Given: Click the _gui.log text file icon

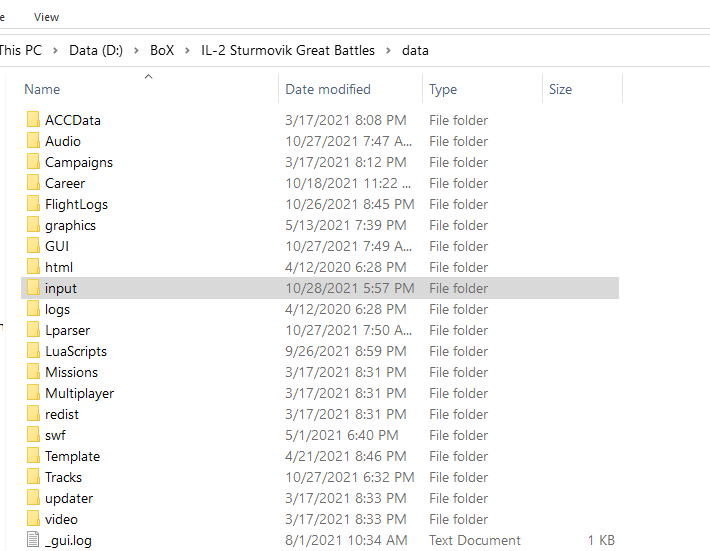Looking at the screenshot, I should pos(32,540).
